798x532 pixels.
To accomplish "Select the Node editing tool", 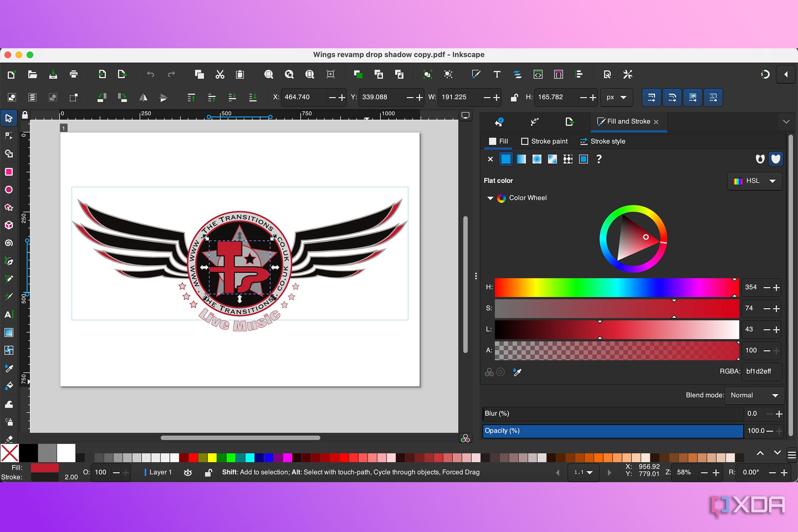I will [x=9, y=136].
